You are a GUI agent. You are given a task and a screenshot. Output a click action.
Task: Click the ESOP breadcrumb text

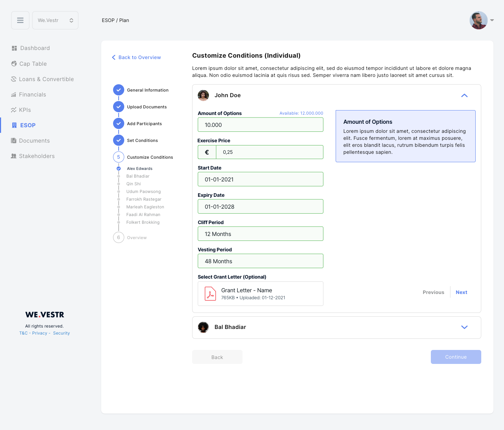108,20
